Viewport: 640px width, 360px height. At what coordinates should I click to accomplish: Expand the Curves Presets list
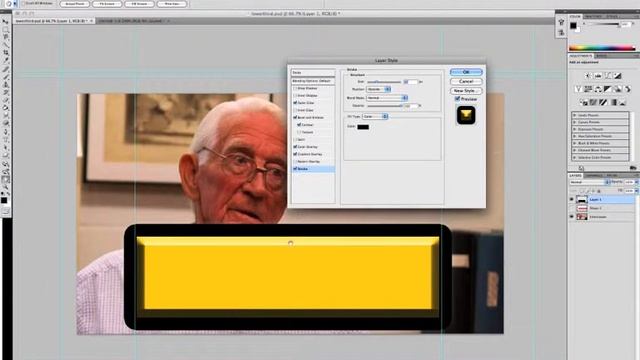[575, 122]
